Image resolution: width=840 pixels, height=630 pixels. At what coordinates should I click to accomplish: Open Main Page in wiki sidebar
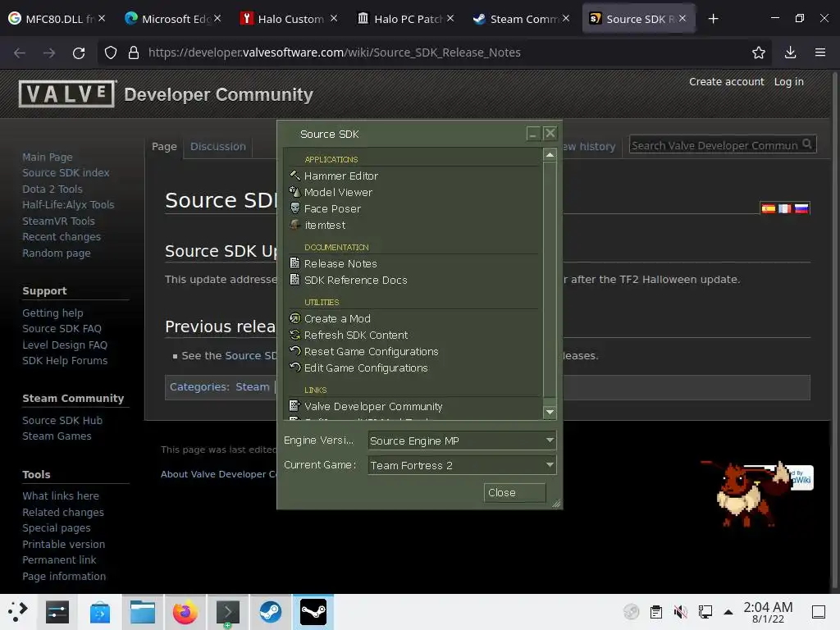[47, 157]
